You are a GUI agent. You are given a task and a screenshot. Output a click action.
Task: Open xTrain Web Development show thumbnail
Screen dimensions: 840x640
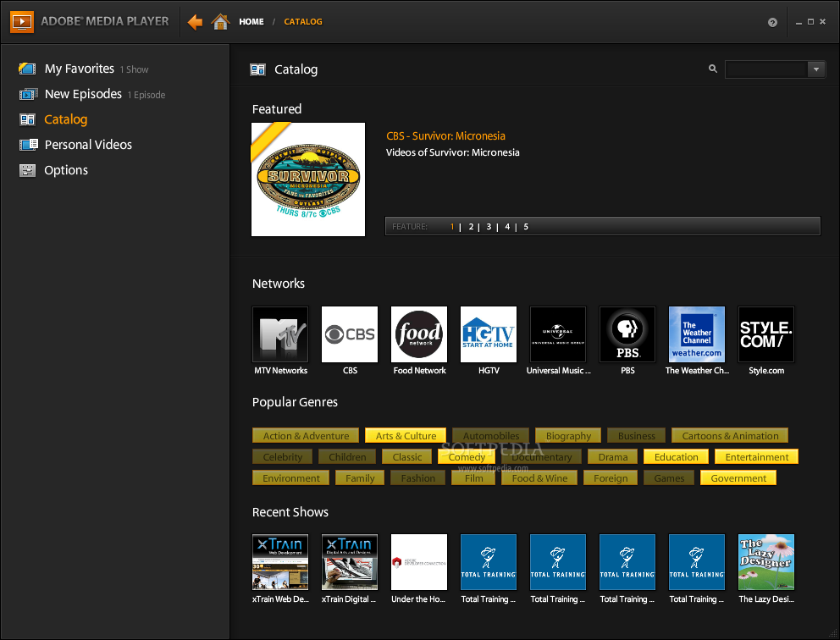280,562
